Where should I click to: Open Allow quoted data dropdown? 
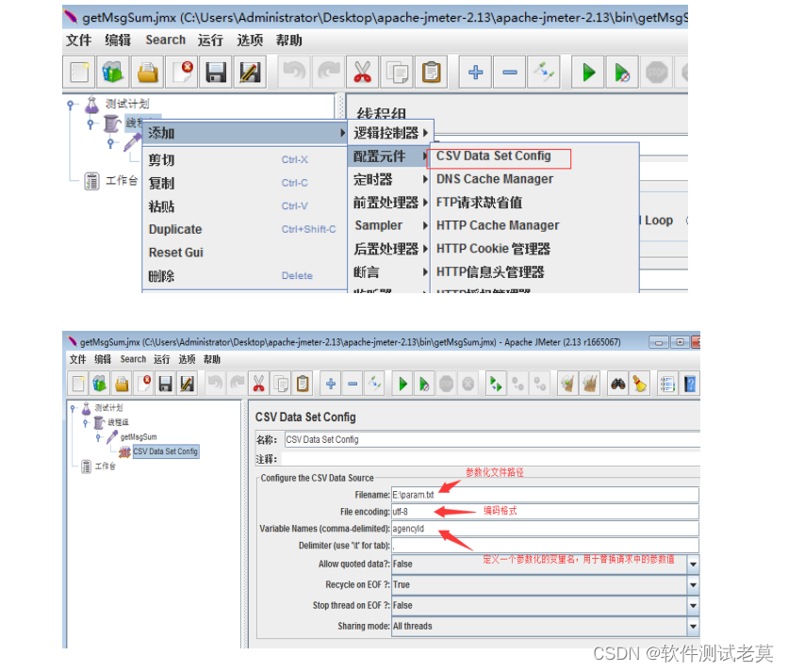pyautogui.click(x=693, y=564)
